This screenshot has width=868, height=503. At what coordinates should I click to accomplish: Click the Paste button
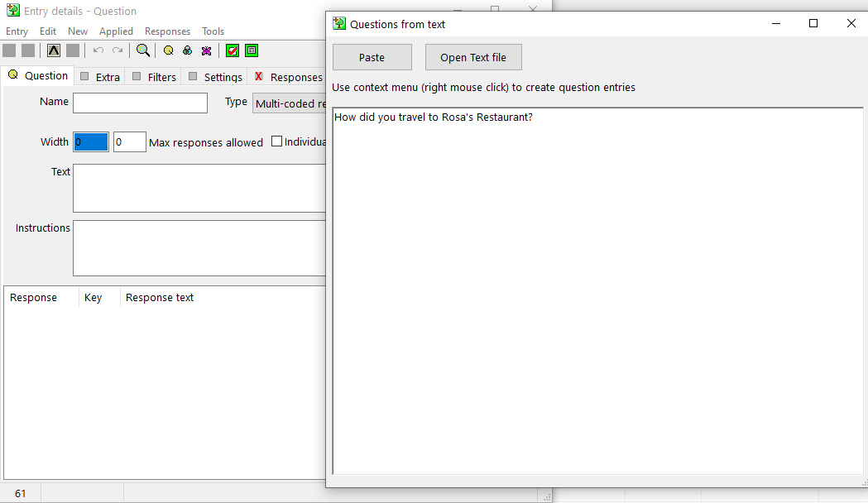(x=372, y=57)
